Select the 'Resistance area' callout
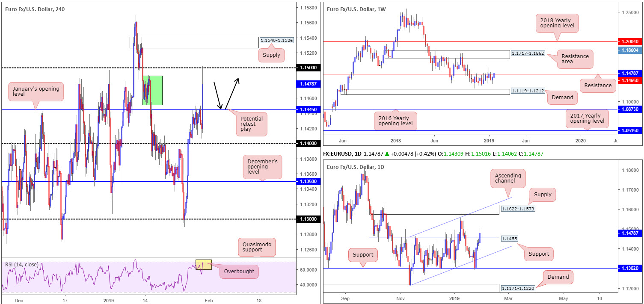This screenshot has height=304, width=644. pyautogui.click(x=574, y=60)
